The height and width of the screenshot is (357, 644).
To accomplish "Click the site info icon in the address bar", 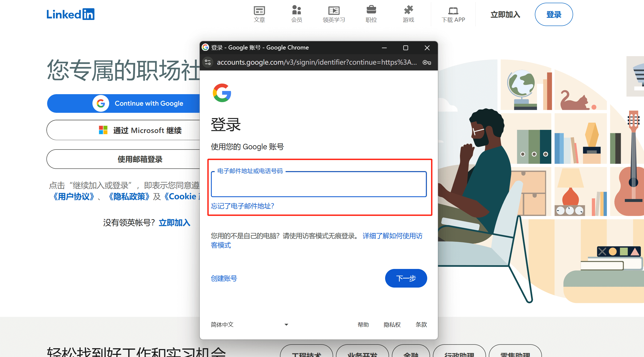I will pos(208,63).
